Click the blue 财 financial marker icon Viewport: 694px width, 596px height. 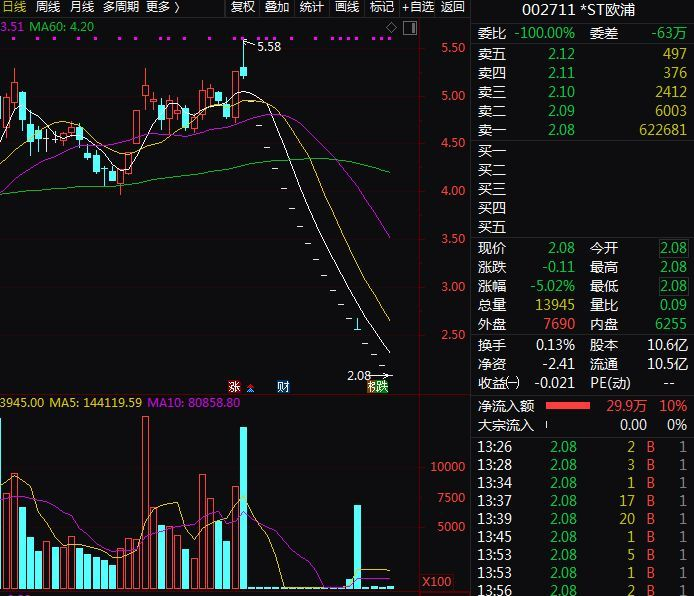(283, 387)
